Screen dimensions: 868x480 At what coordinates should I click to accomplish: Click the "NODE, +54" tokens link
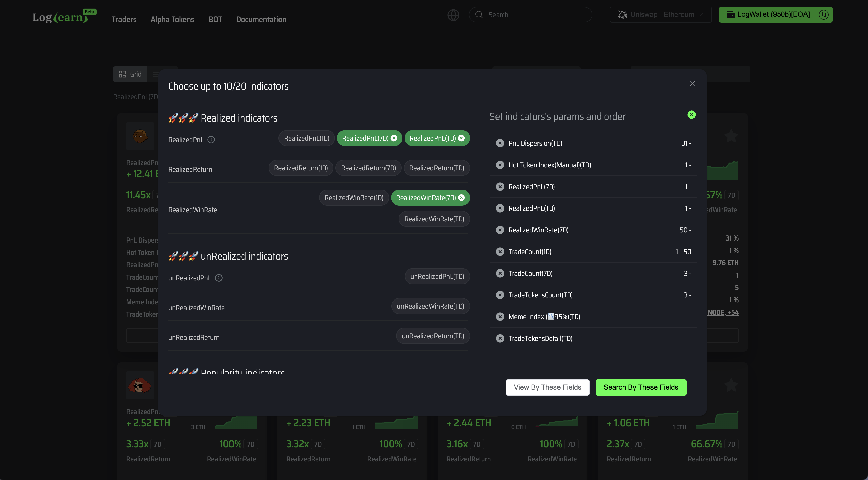(x=723, y=312)
